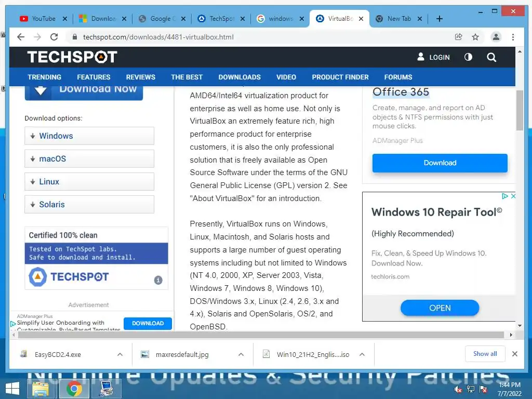Toggle TechSpot dark mode contrast icon
This screenshot has width=532, height=399.
tap(468, 57)
